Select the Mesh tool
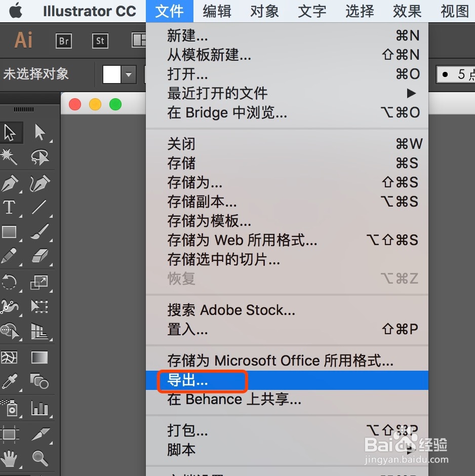The width and height of the screenshot is (475, 476). tap(9, 358)
